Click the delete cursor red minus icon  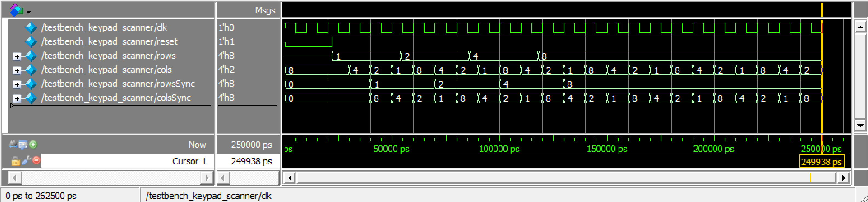[36, 161]
